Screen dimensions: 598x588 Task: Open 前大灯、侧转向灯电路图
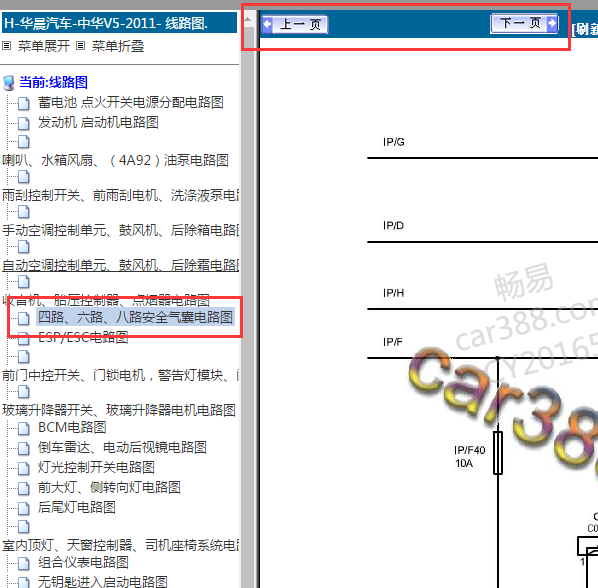click(109, 487)
